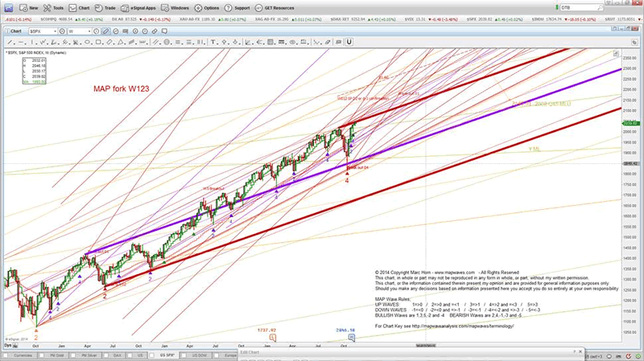Open the $SPX symbol dropdown arrow
The image size is (644, 361).
point(55,31)
